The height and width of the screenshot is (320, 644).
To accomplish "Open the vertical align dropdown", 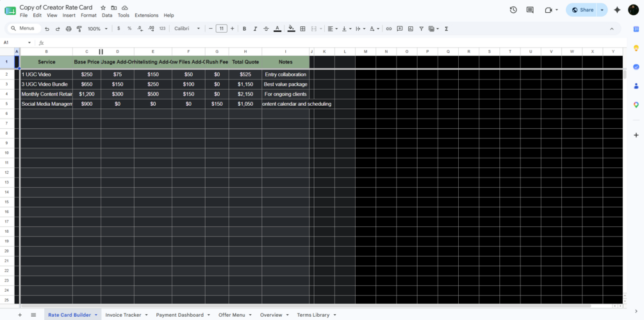I will click(x=347, y=29).
